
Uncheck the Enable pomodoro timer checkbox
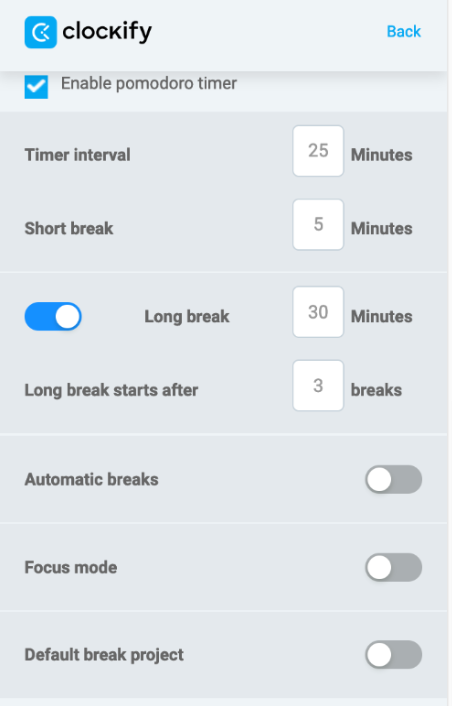point(36,86)
